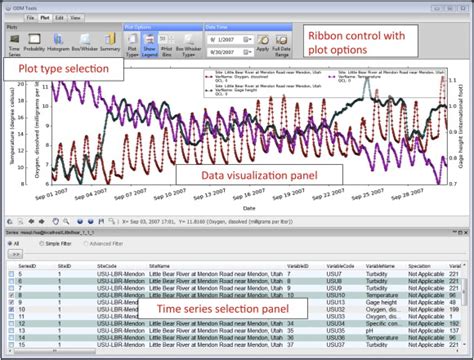Select the Probability plot type
This screenshot has height=360, width=474.
[34, 43]
